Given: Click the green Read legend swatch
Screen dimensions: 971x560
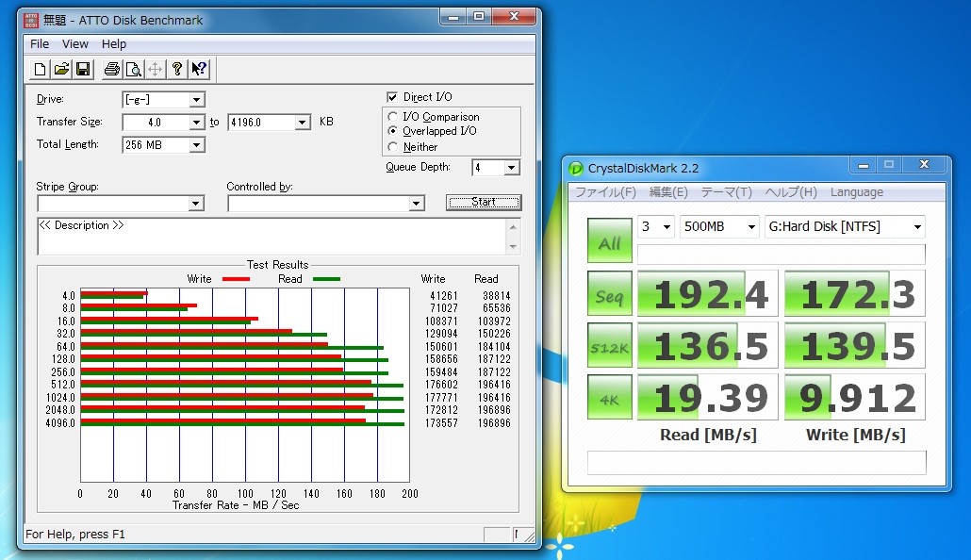Looking at the screenshot, I should pos(326,279).
